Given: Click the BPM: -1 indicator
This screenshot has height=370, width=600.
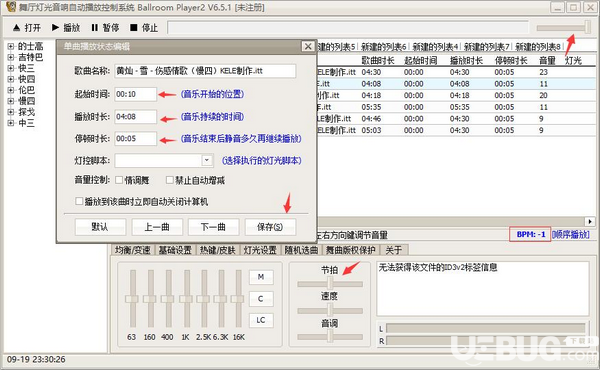Looking at the screenshot, I should (530, 234).
